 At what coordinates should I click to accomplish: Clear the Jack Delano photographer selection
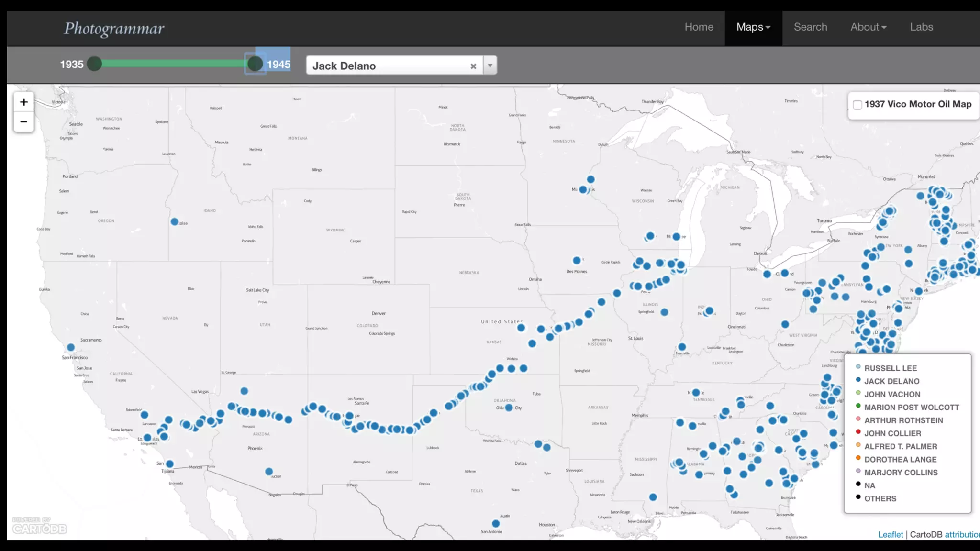[x=473, y=66]
